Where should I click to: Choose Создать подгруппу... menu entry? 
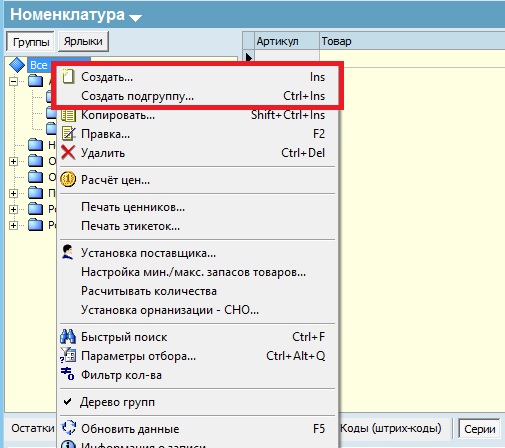[x=197, y=96]
